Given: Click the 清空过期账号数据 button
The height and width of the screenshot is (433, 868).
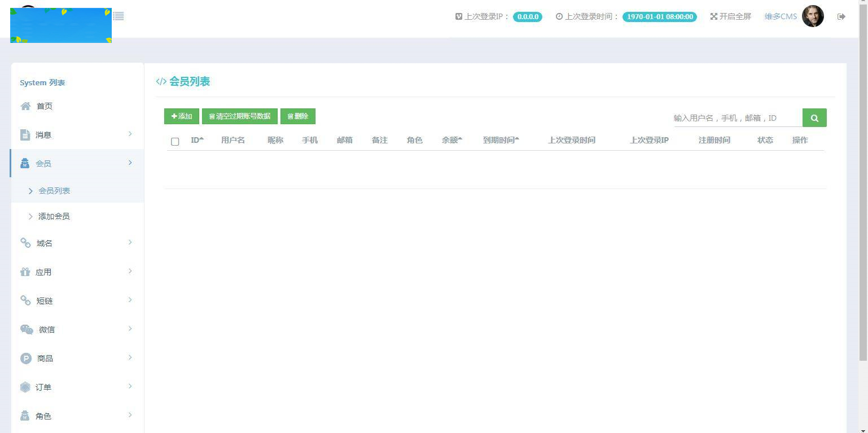Looking at the screenshot, I should [x=239, y=116].
